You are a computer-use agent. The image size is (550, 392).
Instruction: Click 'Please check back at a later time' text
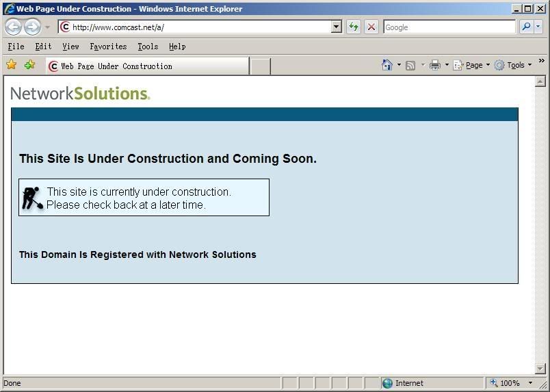(x=126, y=205)
